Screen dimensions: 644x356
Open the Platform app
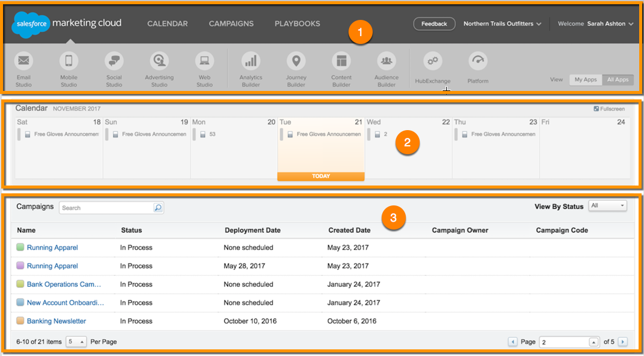click(478, 68)
